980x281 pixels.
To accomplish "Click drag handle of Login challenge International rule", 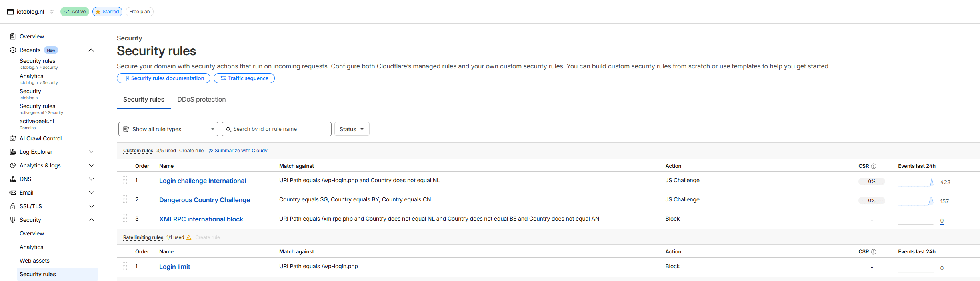I will click(125, 180).
